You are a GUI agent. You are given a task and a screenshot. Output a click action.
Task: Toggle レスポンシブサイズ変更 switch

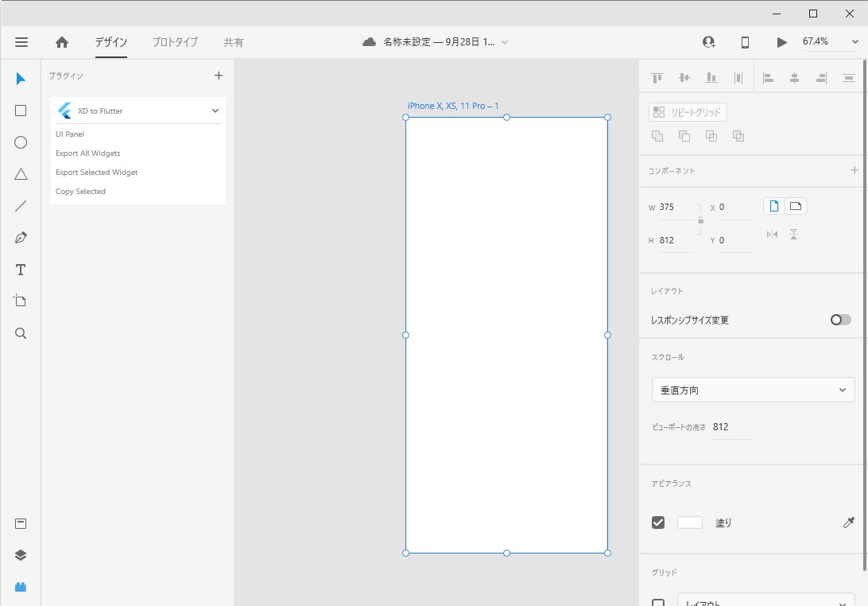pyautogui.click(x=840, y=320)
